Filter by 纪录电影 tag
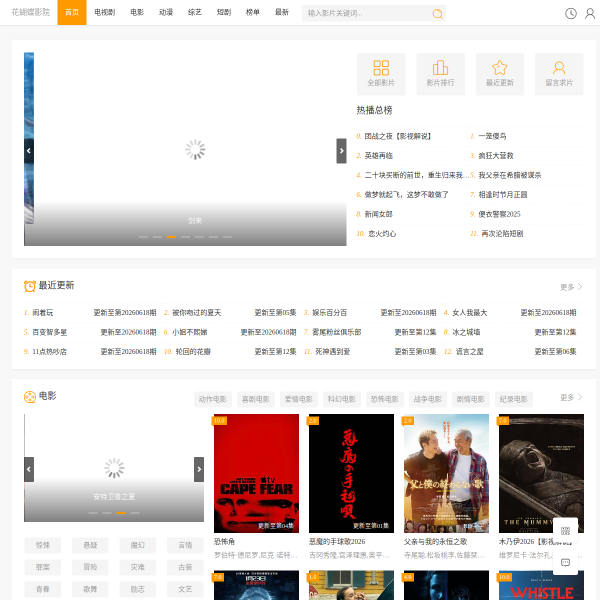The height and width of the screenshot is (600, 600). tap(514, 399)
